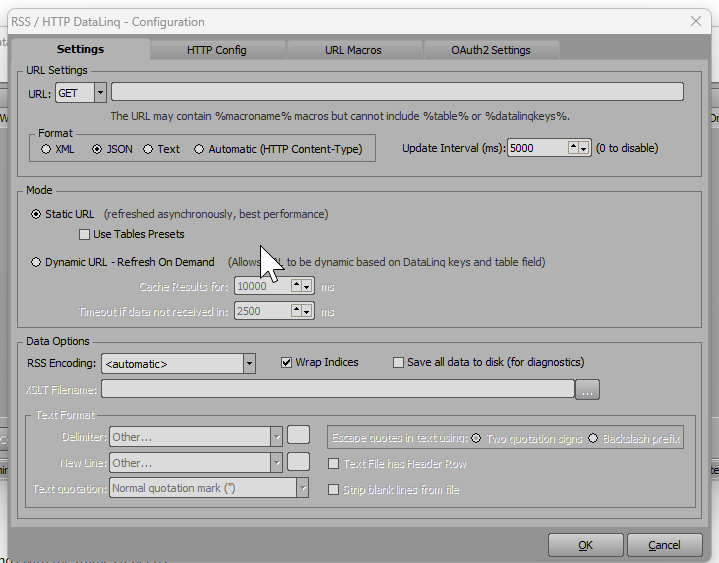Select Dynamic URL - Refresh On Demand
This screenshot has height=563, width=719.
click(x=36, y=262)
